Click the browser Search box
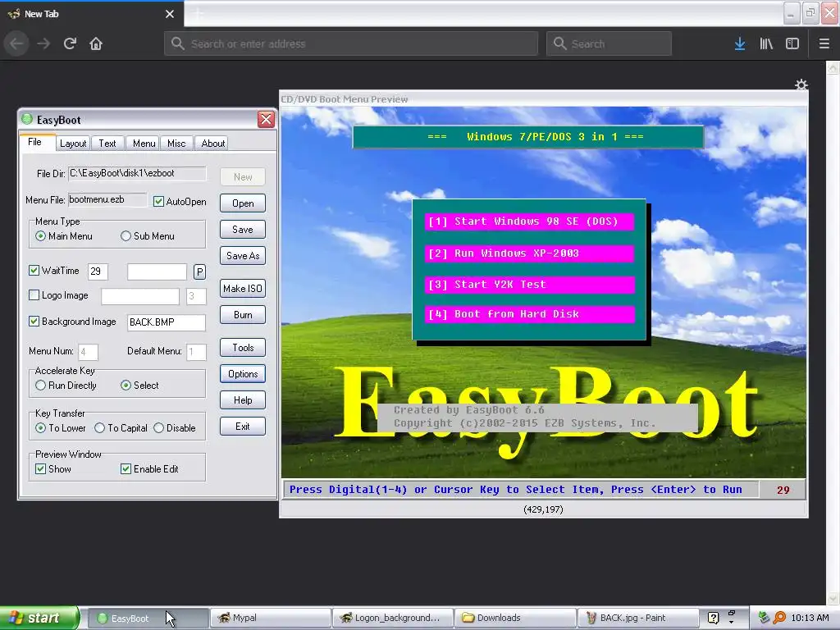 point(609,43)
